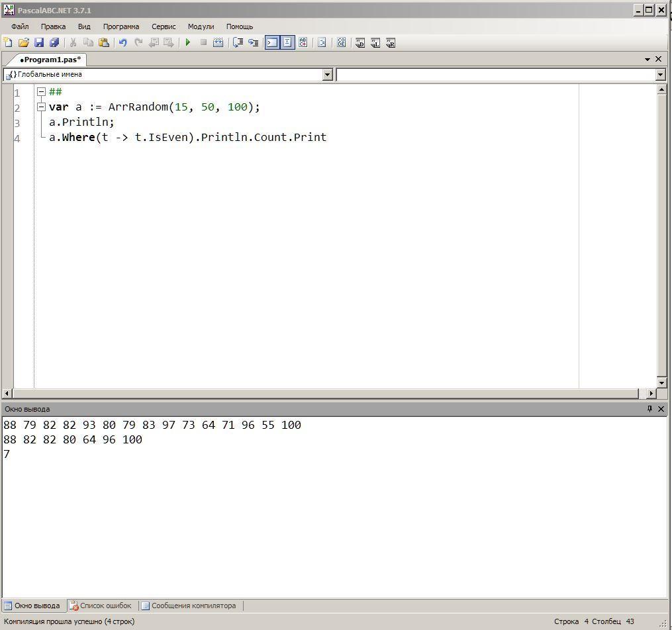
Task: Switch to the Сообщения компилятора tab
Action: [x=189, y=606]
